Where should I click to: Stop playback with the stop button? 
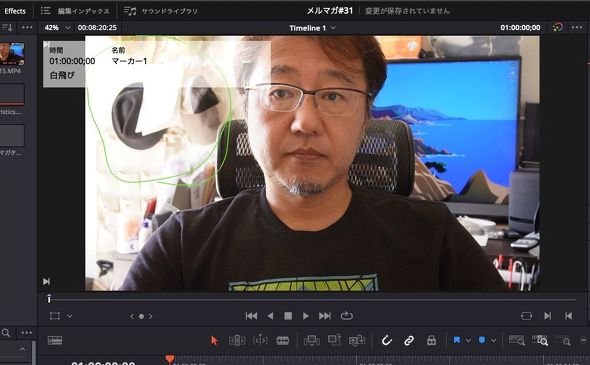click(288, 316)
